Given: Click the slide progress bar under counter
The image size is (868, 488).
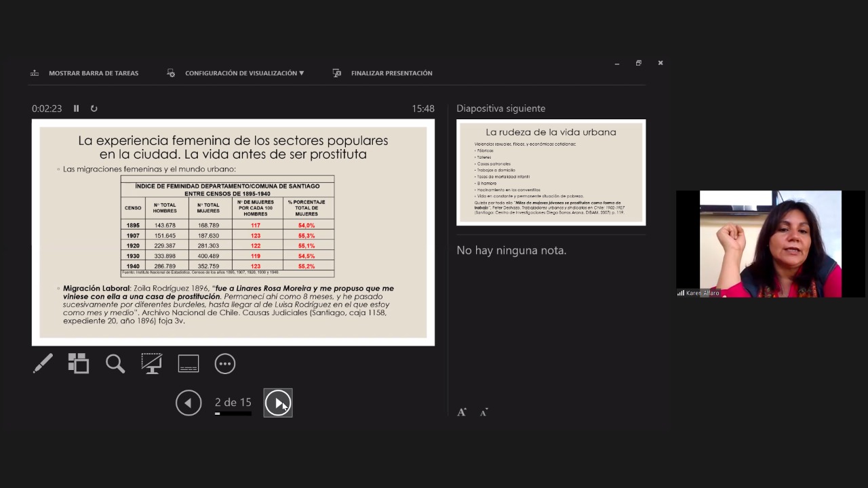Looking at the screenshot, I should point(233,413).
